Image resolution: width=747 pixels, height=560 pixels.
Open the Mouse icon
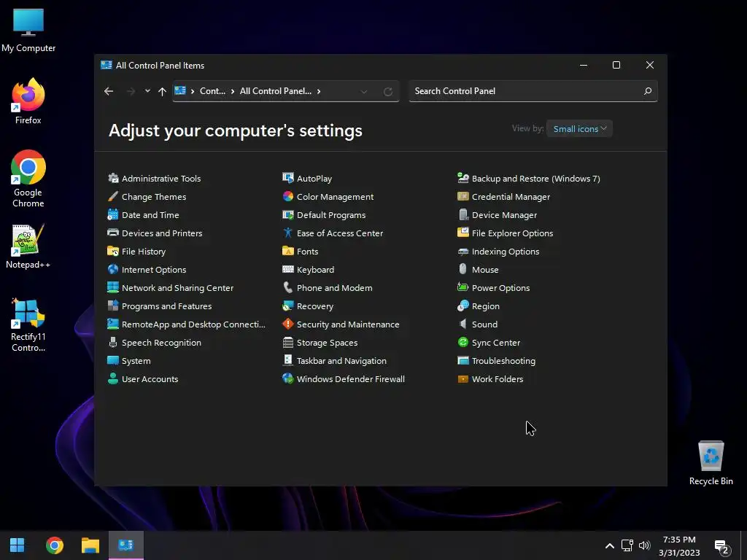463,270
